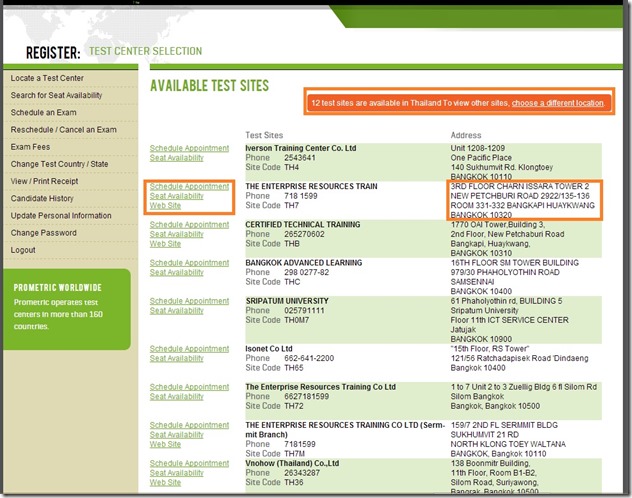632x498 pixels.
Task: Check Seat Availability for Iverson Training Center
Action: (x=177, y=158)
